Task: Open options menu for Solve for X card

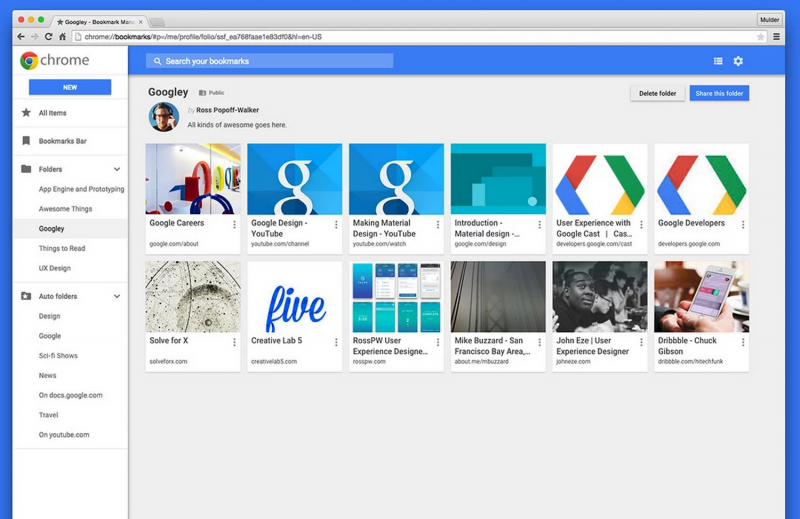Action: (234, 342)
